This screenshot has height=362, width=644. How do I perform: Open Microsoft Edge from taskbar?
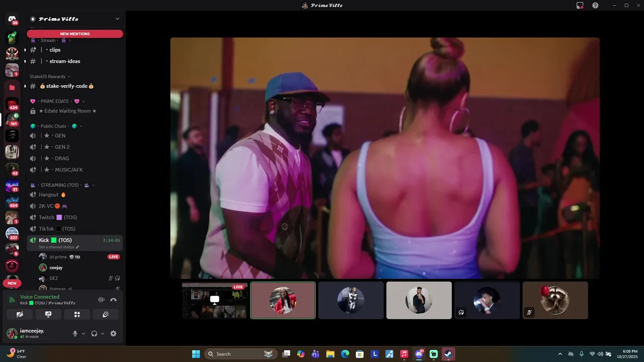pos(345,354)
